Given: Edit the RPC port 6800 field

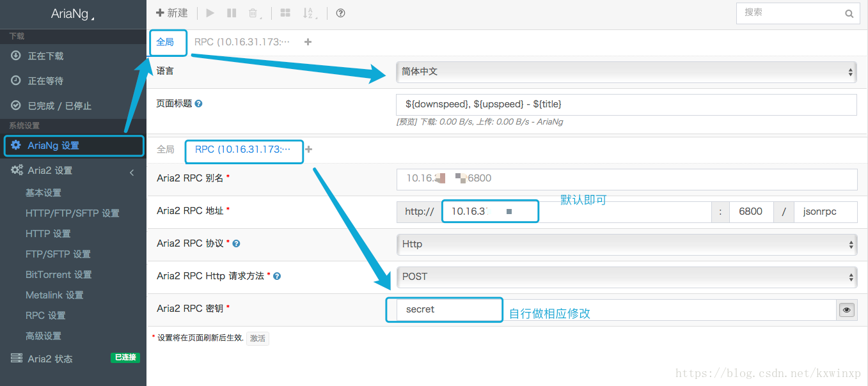Looking at the screenshot, I should click(x=751, y=212).
